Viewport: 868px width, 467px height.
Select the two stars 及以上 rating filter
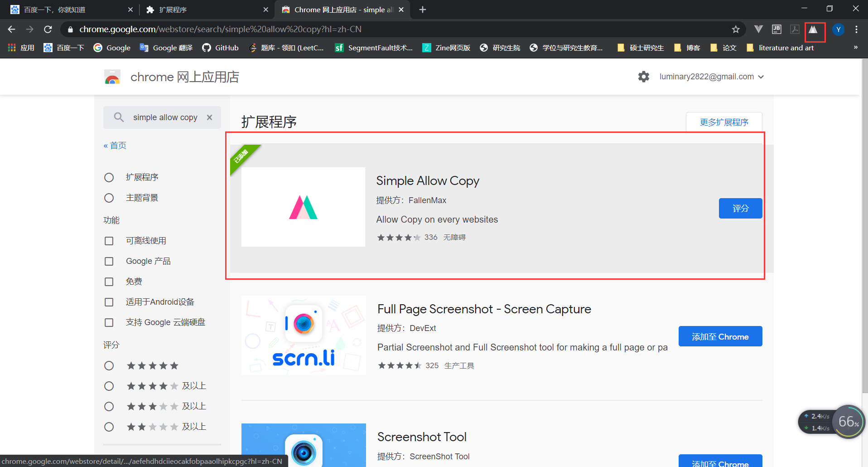point(109,427)
